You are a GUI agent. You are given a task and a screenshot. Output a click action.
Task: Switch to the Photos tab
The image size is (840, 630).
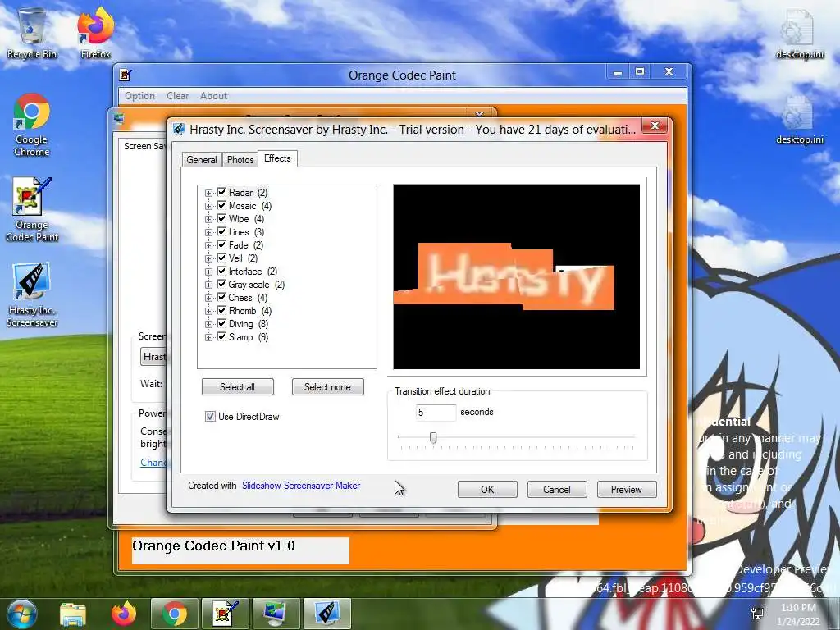pyautogui.click(x=240, y=160)
